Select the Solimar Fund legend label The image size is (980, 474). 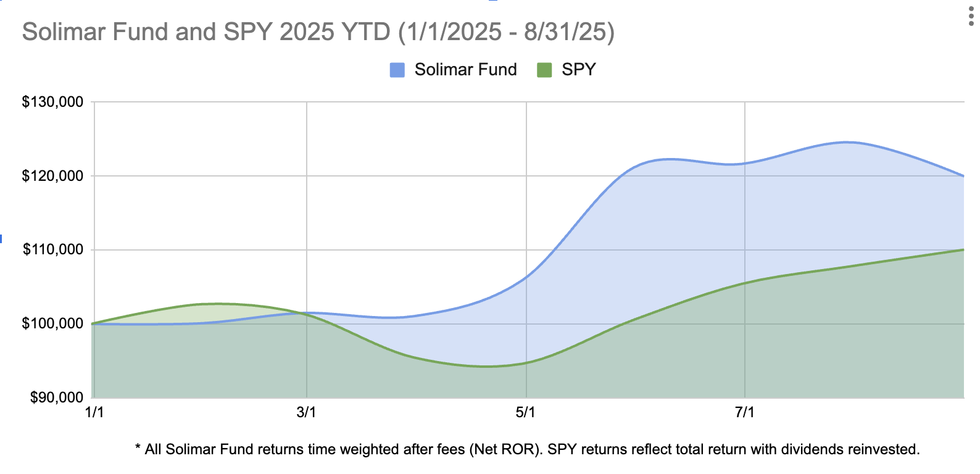point(465,70)
